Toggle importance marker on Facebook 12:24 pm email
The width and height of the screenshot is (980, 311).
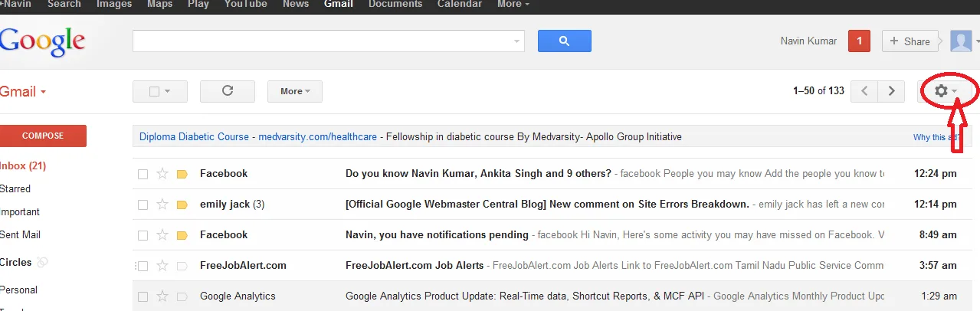[x=182, y=174]
